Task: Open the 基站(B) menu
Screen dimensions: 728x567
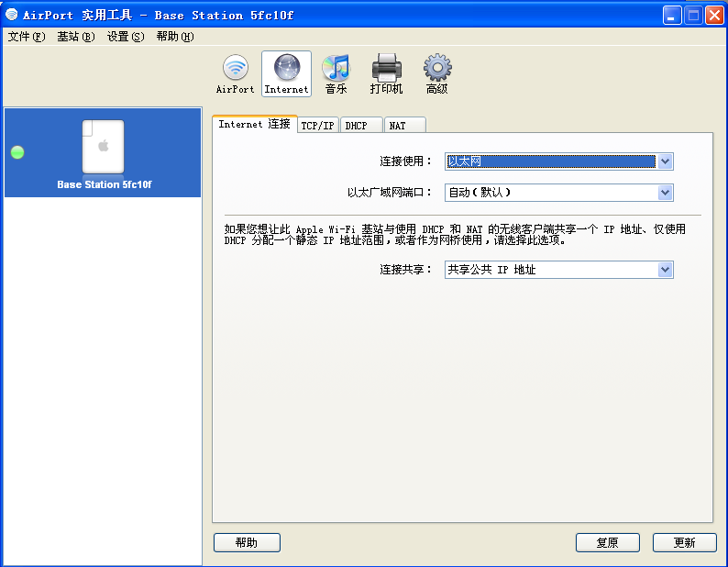Action: [x=76, y=37]
